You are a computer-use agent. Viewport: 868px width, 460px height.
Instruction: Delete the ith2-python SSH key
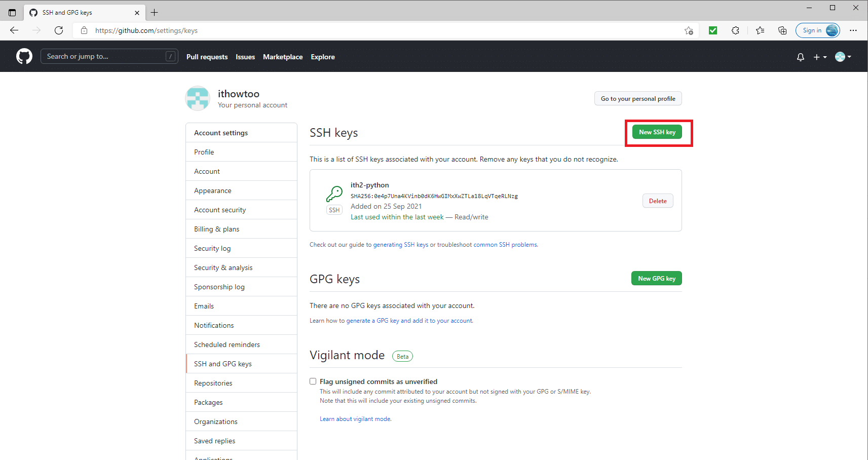[x=657, y=201]
